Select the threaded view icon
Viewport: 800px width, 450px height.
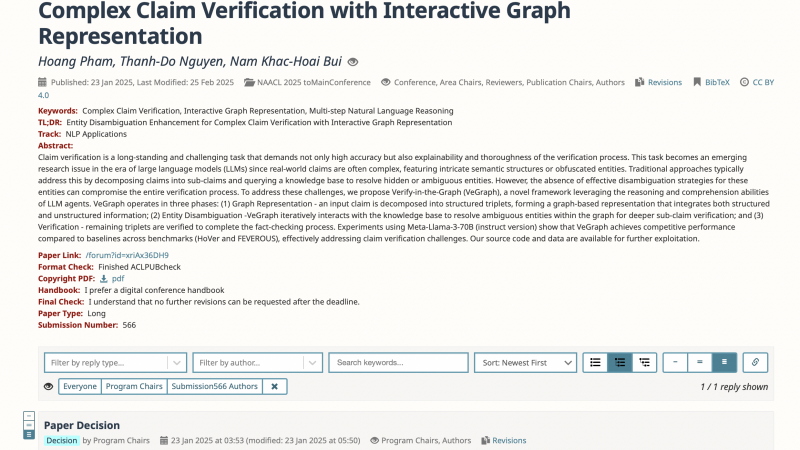point(620,363)
